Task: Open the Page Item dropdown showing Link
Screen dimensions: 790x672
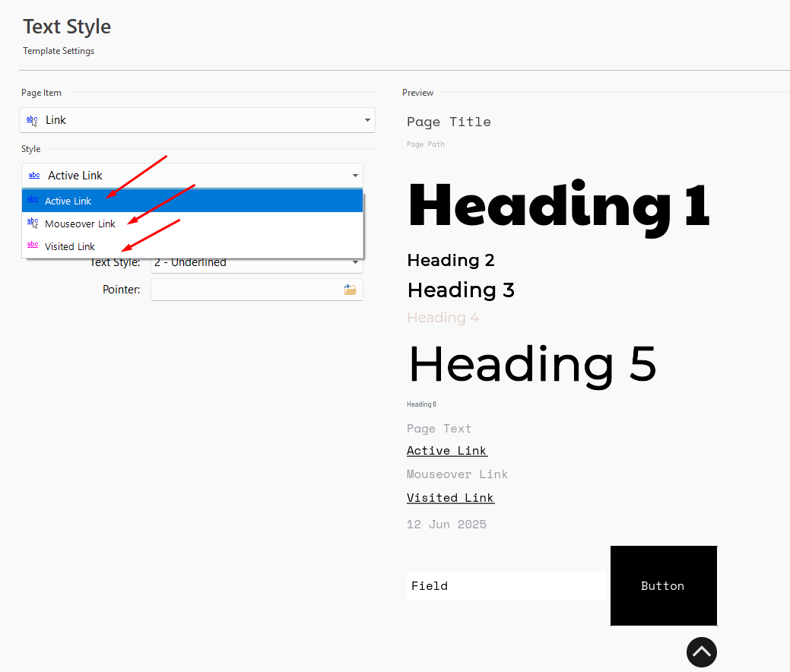Action: click(x=197, y=120)
